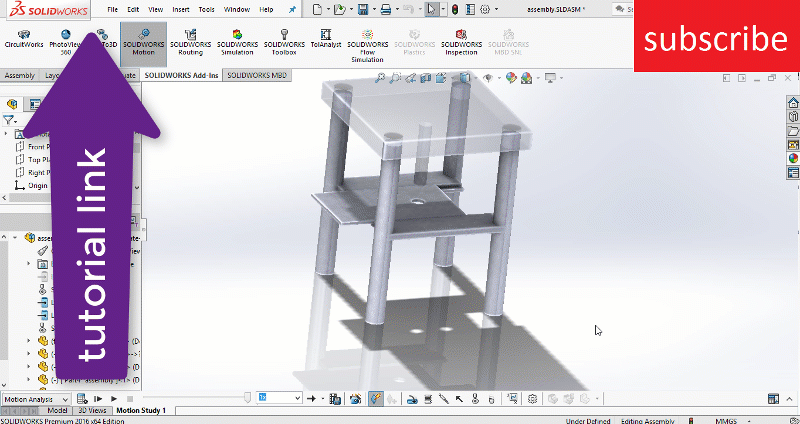
Task: Open the File Properties icon
Action: 470,9
